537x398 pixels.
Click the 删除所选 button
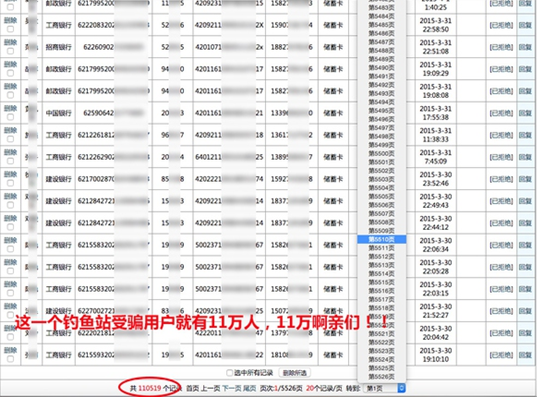click(x=295, y=373)
